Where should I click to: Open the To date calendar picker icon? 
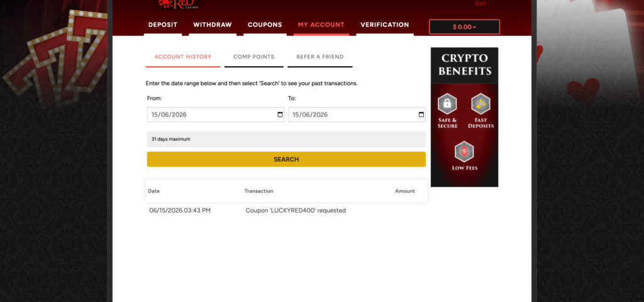click(421, 115)
